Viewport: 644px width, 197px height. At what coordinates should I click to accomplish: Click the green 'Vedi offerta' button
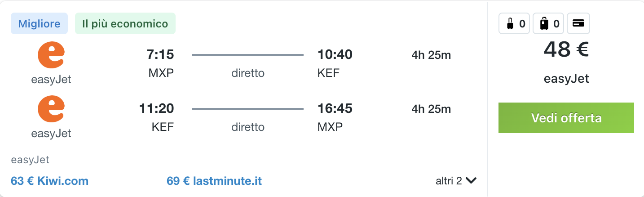point(566,118)
